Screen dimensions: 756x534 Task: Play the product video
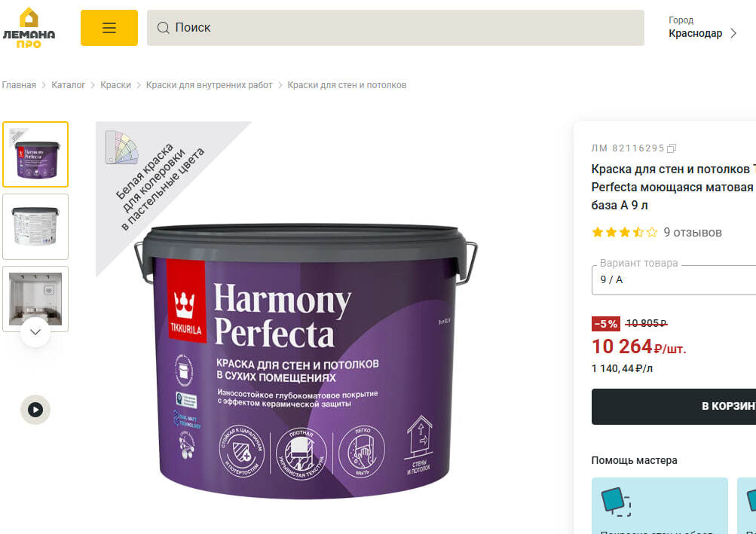click(35, 410)
